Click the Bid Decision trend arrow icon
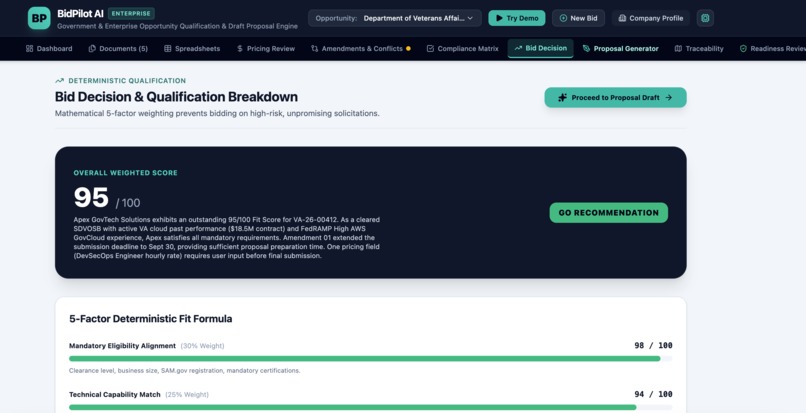This screenshot has width=806, height=413. [x=518, y=48]
